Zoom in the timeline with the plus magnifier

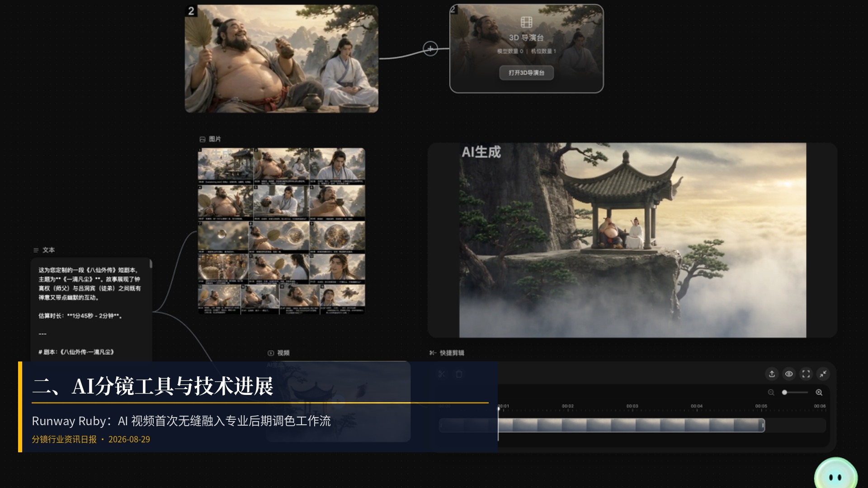pos(819,392)
